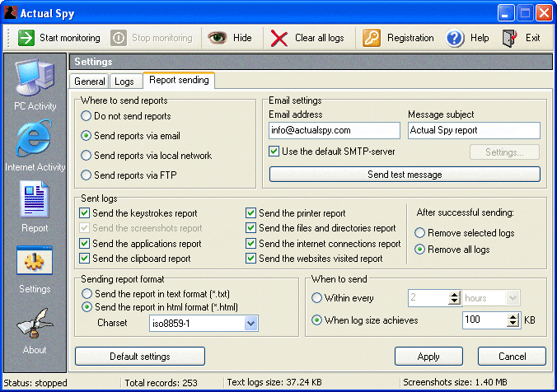Viewport: 557px width, 392px height.
Task: Click the log size KB spinner arrows
Action: pos(513,320)
